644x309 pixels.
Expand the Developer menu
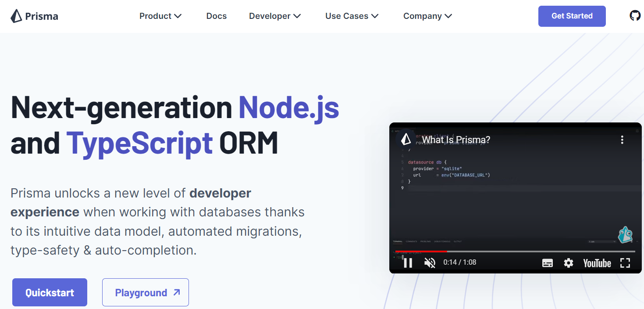[x=275, y=16]
